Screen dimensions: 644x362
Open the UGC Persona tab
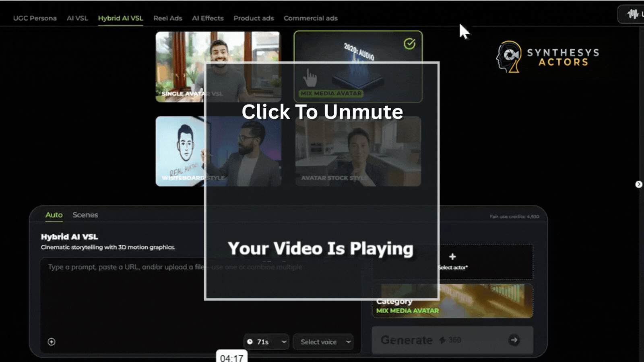coord(35,18)
